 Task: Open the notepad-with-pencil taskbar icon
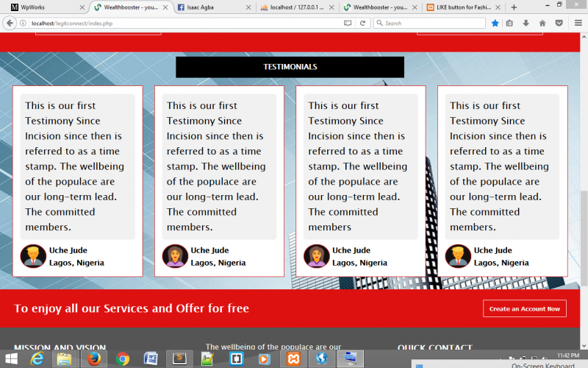click(207, 359)
